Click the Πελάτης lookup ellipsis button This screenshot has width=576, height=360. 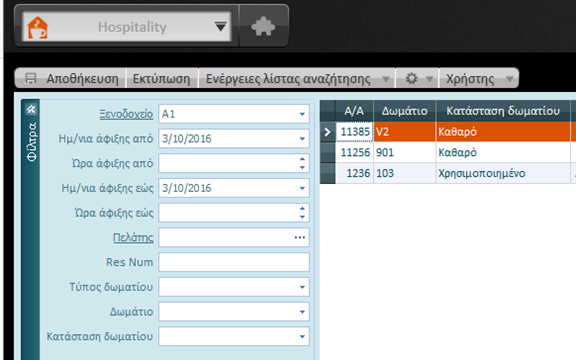tap(300, 238)
